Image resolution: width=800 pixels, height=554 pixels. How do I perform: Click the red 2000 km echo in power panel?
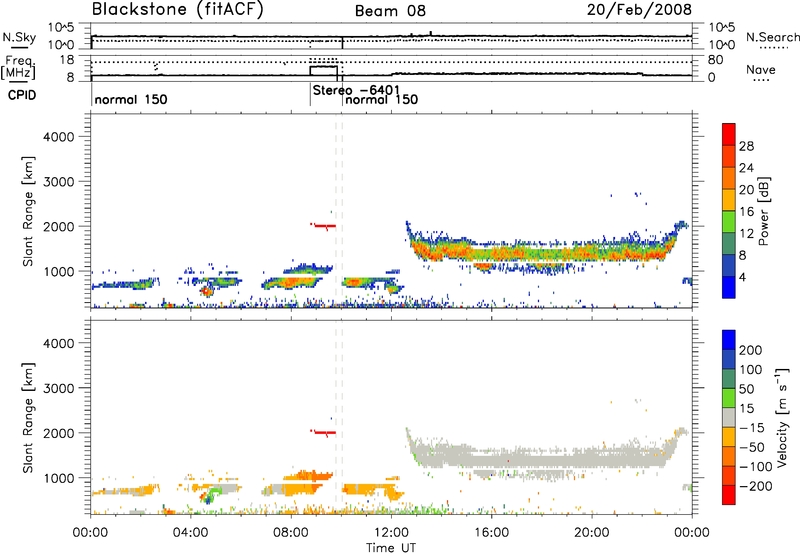click(x=323, y=225)
